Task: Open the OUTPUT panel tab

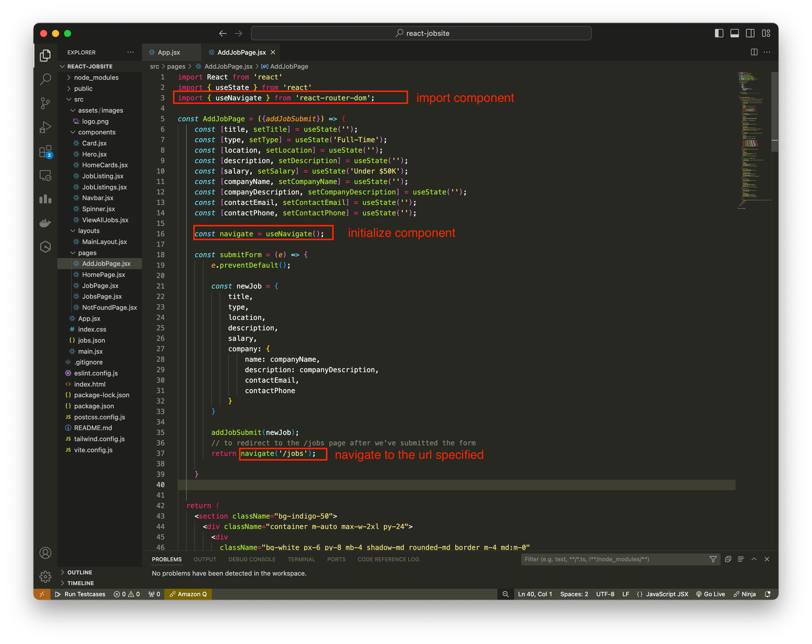Action: click(205, 559)
